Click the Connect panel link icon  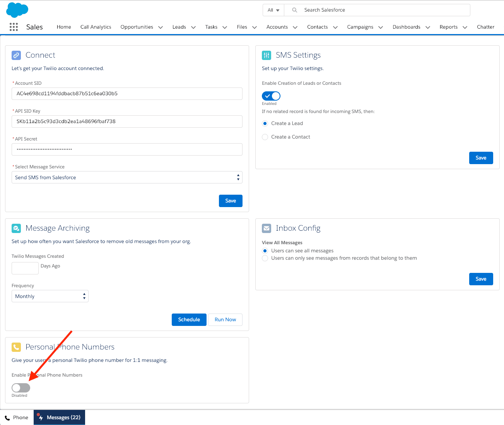pos(16,55)
